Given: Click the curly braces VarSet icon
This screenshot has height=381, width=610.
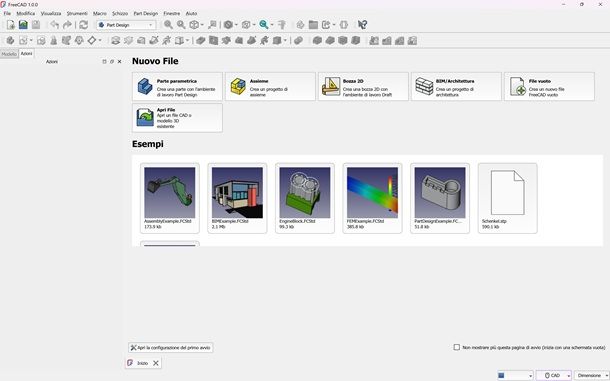Looking at the screenshot, I should pos(344,25).
